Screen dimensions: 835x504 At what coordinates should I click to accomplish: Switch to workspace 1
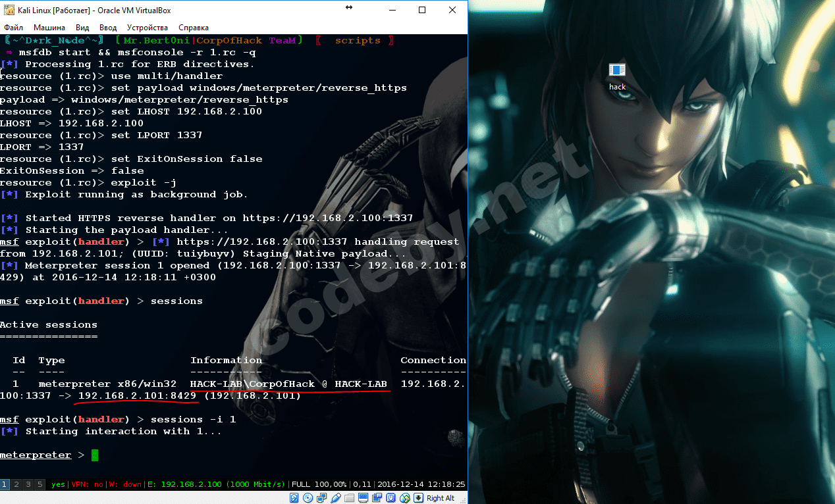click(5, 484)
